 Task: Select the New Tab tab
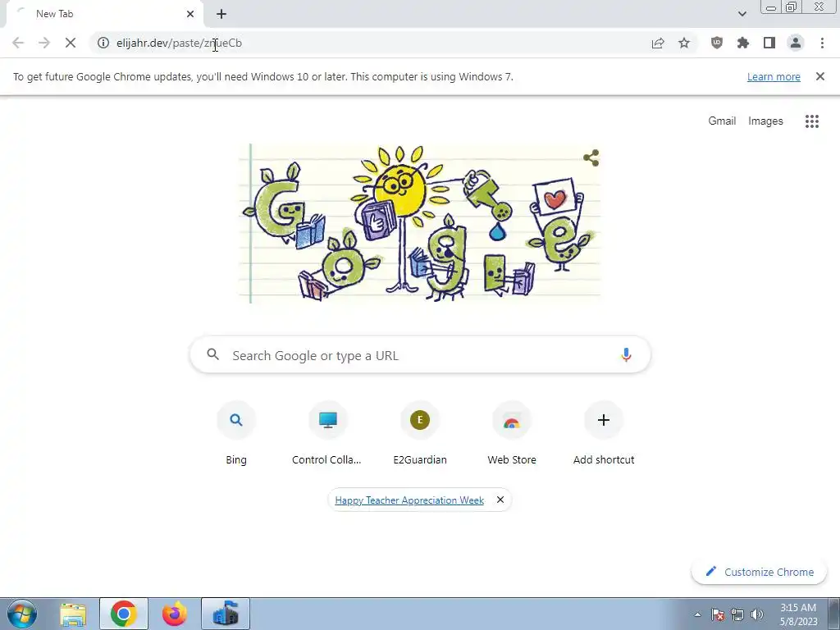pyautogui.click(x=104, y=14)
